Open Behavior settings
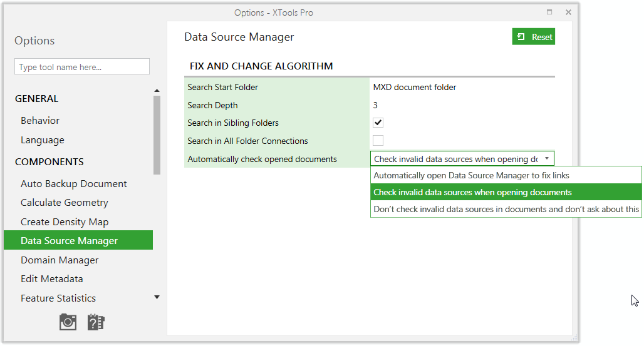This screenshot has width=644, height=346. [x=40, y=120]
